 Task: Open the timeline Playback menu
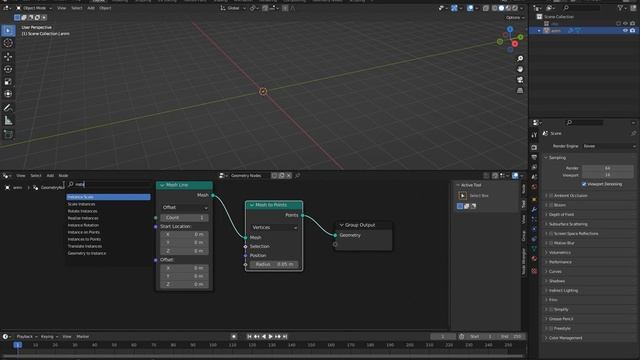pyautogui.click(x=27, y=336)
